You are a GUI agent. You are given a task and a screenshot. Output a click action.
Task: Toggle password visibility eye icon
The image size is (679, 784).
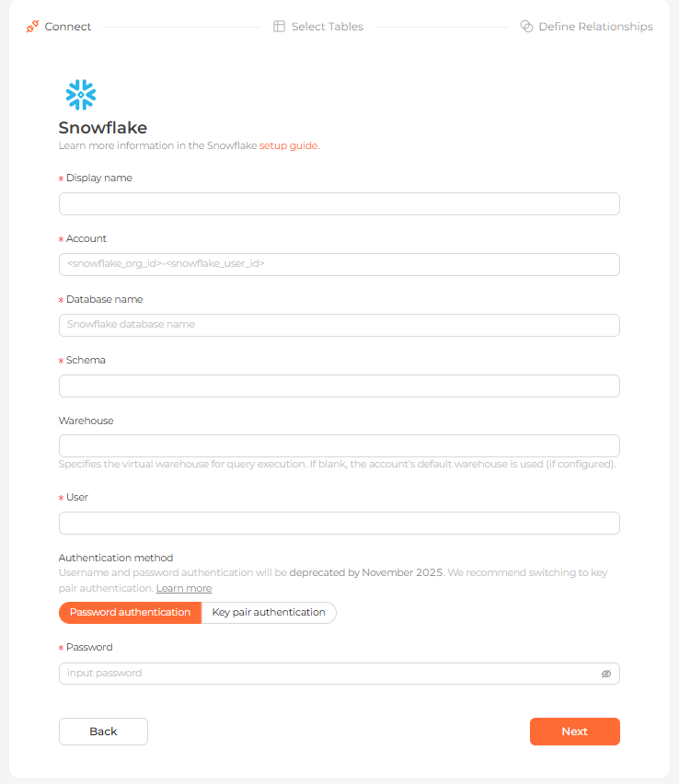pyautogui.click(x=606, y=674)
